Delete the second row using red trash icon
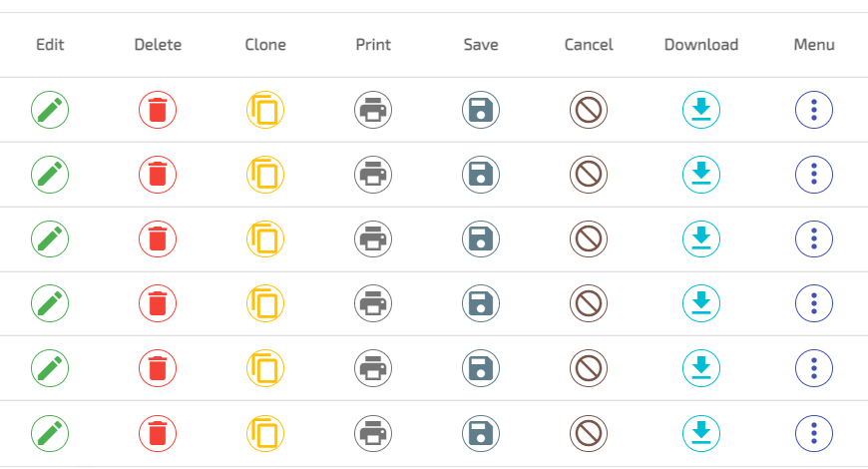 [x=158, y=175]
